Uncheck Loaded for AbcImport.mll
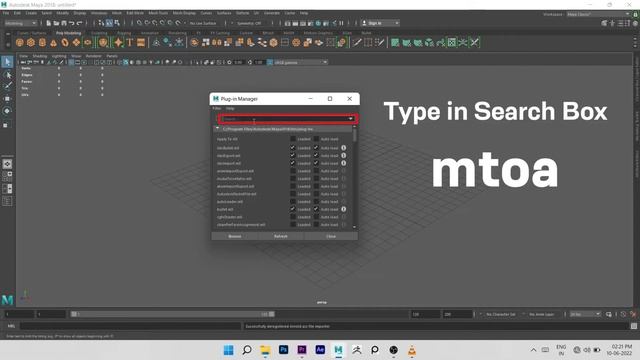The width and height of the screenshot is (640, 360). pos(293,163)
